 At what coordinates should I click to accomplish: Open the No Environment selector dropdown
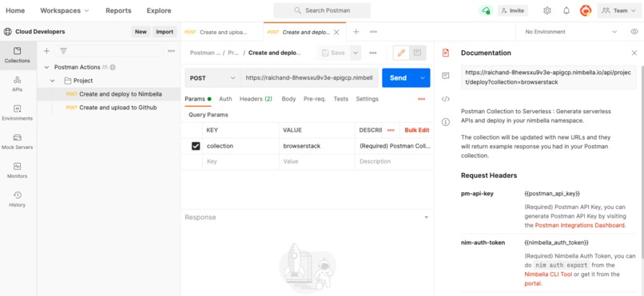[x=571, y=32]
